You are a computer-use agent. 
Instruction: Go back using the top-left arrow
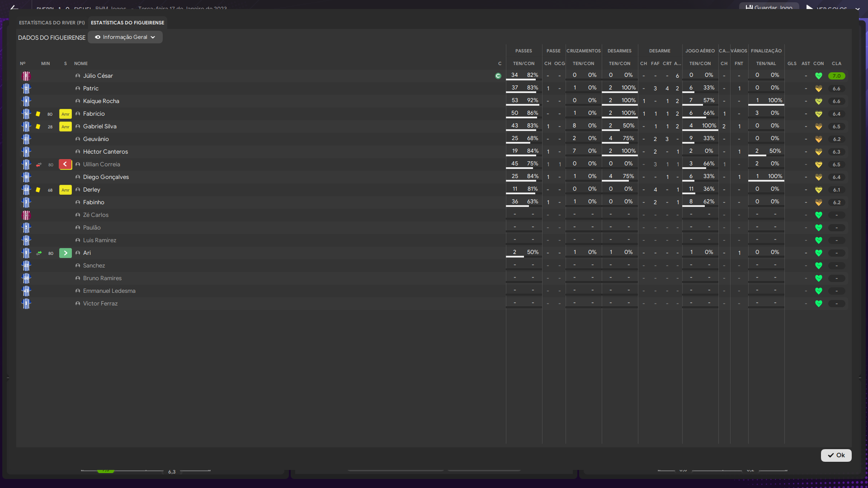pyautogui.click(x=14, y=7)
